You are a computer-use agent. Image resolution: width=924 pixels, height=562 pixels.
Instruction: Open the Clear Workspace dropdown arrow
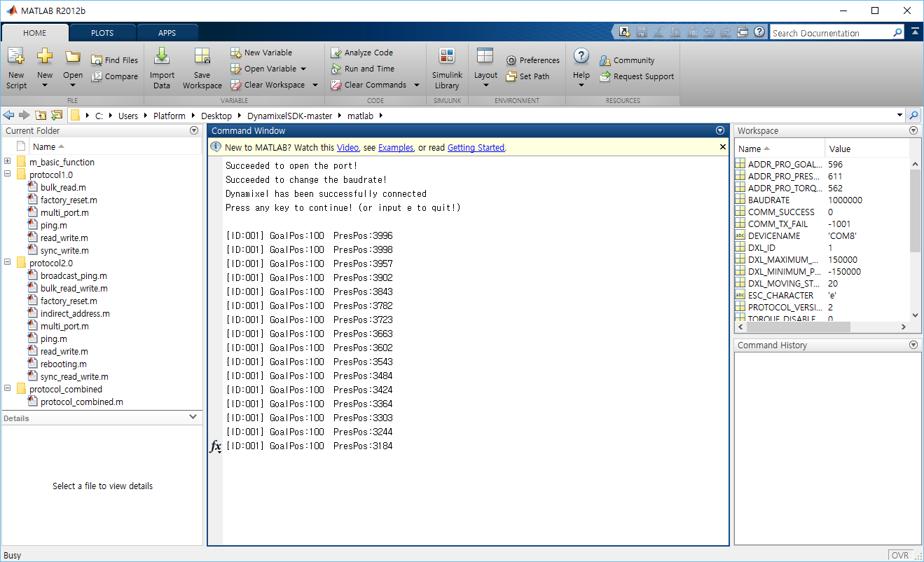315,85
